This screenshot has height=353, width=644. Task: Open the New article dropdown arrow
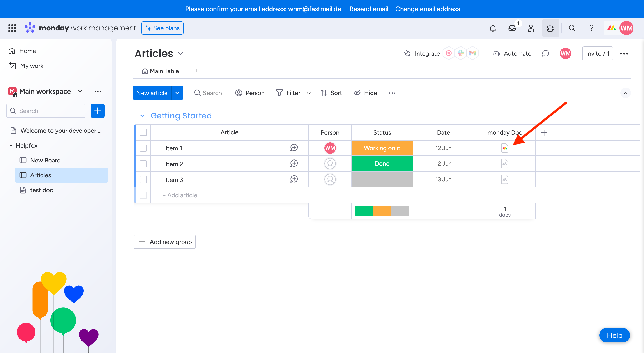[x=177, y=93]
